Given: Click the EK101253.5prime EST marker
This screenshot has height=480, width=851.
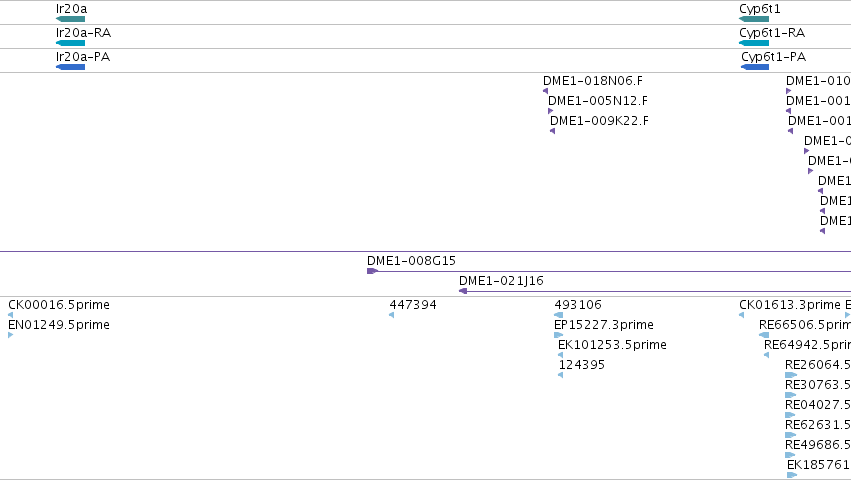Looking at the screenshot, I should pos(560,355).
